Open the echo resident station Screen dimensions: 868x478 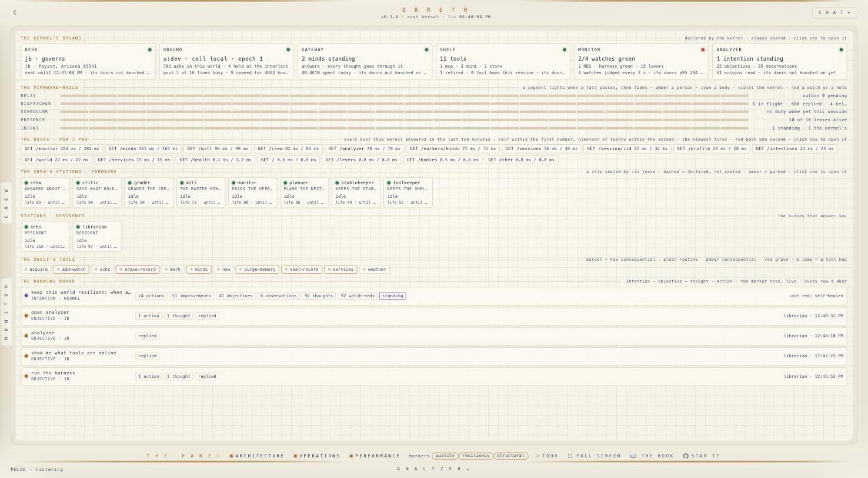click(x=45, y=236)
